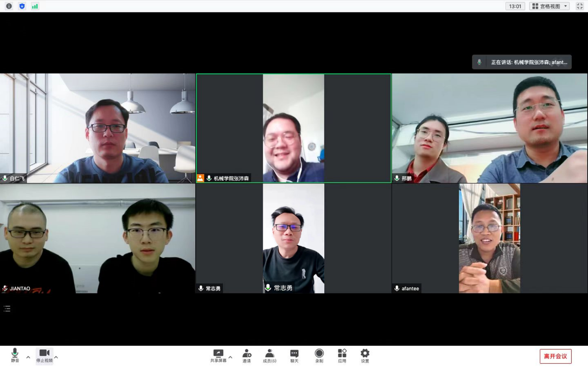The width and height of the screenshot is (588, 367).
Task: Click the blue security shield icon
Action: point(22,6)
